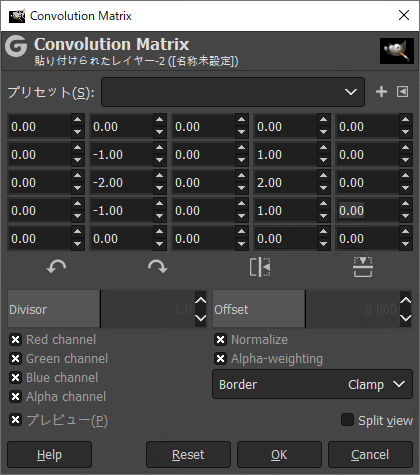Image resolution: width=420 pixels, height=475 pixels.
Task: Confirm with the OK button
Action: [x=279, y=455]
